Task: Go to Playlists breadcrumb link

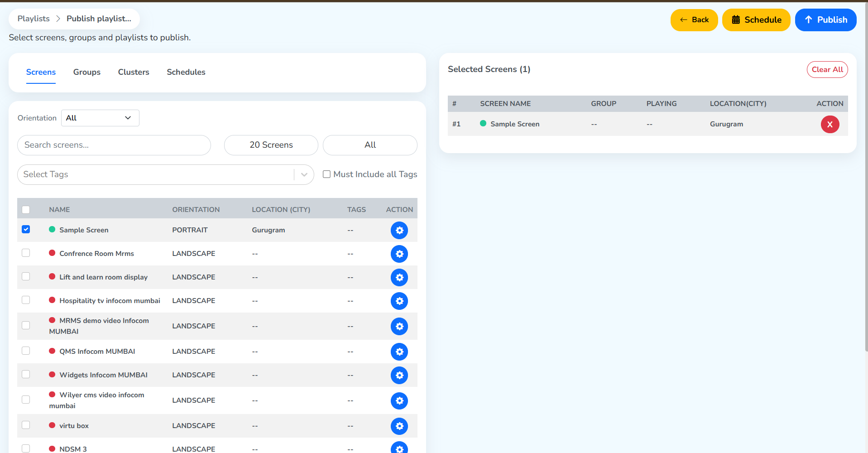Action: pos(34,19)
